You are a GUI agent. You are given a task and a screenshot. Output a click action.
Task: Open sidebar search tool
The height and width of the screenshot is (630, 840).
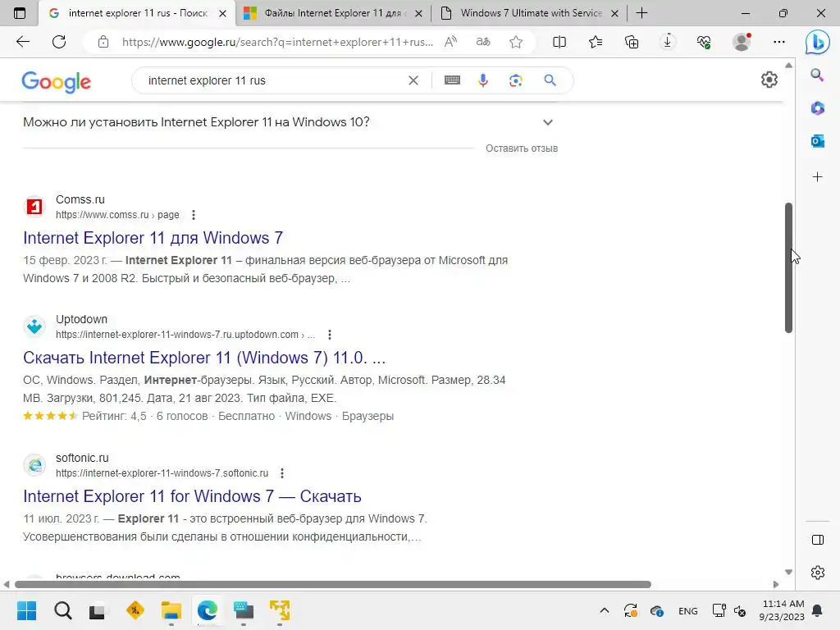[817, 75]
